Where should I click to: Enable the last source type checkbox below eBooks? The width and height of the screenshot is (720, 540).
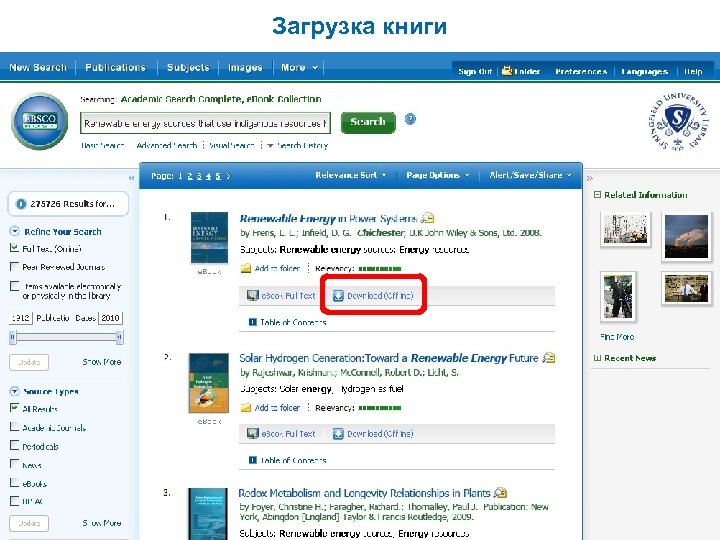pos(14,501)
